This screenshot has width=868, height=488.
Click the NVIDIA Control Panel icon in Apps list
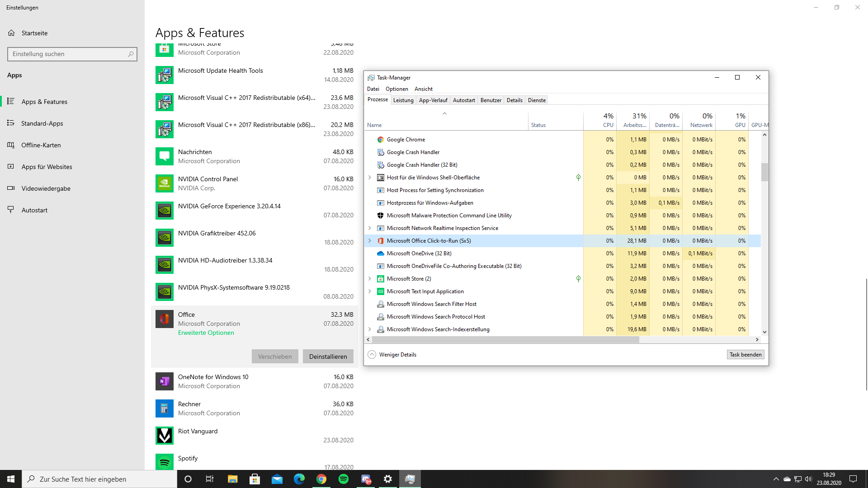click(x=165, y=183)
